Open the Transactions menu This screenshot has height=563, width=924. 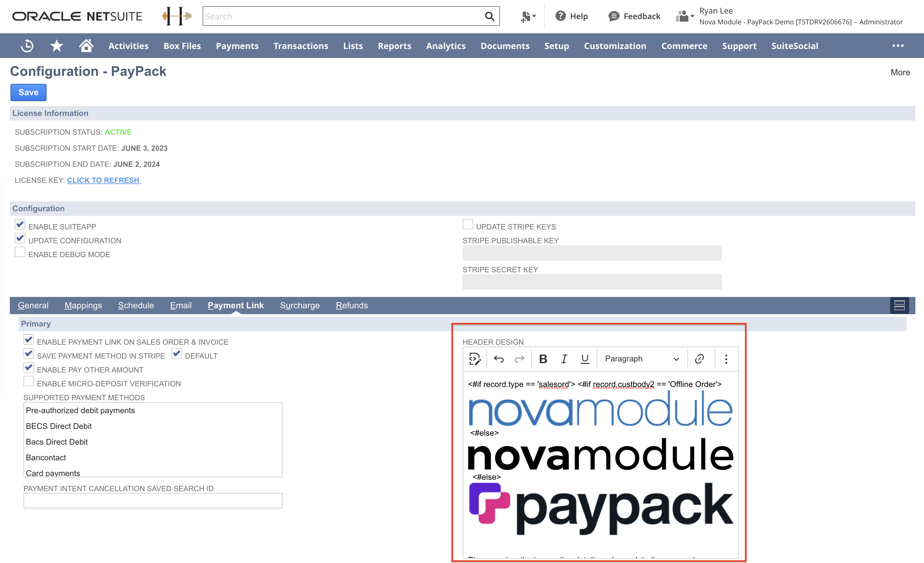(x=301, y=46)
